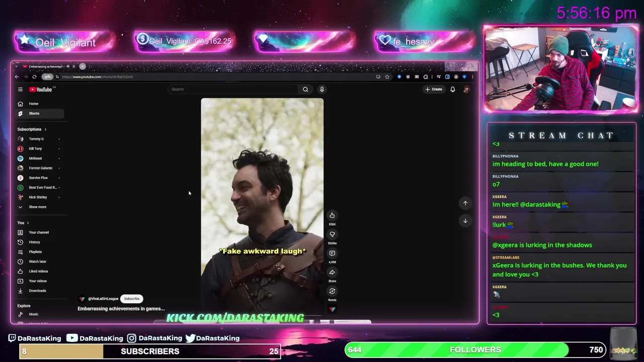Open MrBeast subscription channel

tap(39, 158)
